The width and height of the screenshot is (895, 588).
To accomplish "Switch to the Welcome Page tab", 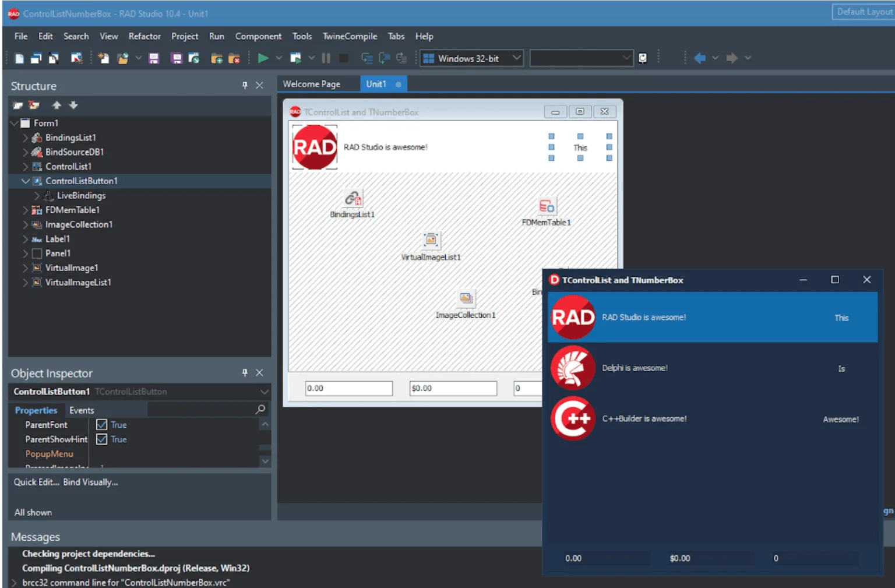I will tap(312, 84).
